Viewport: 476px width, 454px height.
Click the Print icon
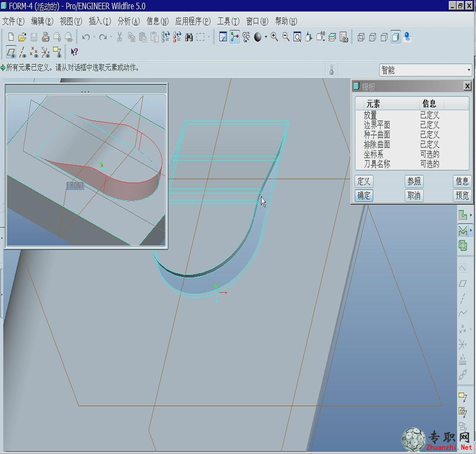[x=46, y=37]
